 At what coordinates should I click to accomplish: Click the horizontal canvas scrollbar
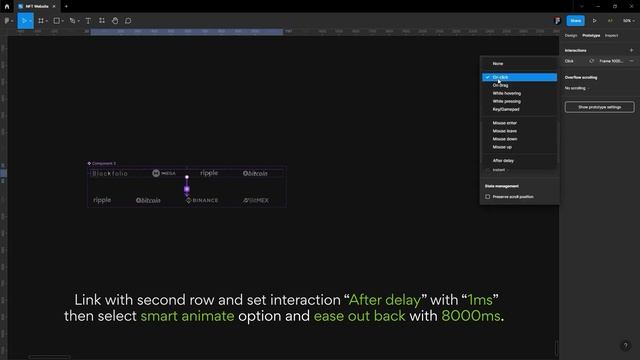49,357
